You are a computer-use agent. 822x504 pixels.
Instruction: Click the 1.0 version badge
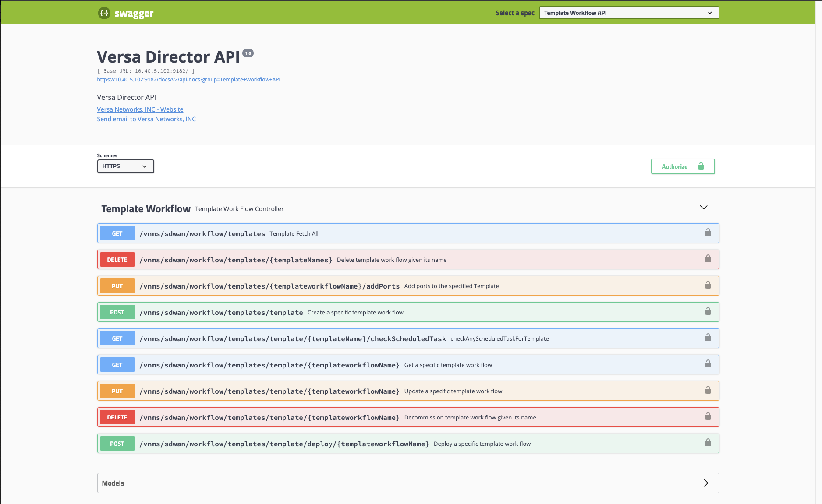point(248,53)
